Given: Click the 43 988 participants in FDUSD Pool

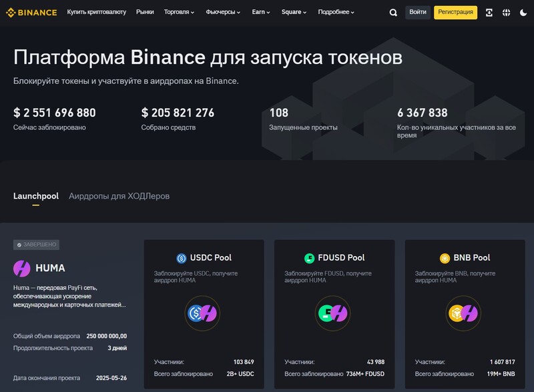Looking at the screenshot, I should coord(376,362).
